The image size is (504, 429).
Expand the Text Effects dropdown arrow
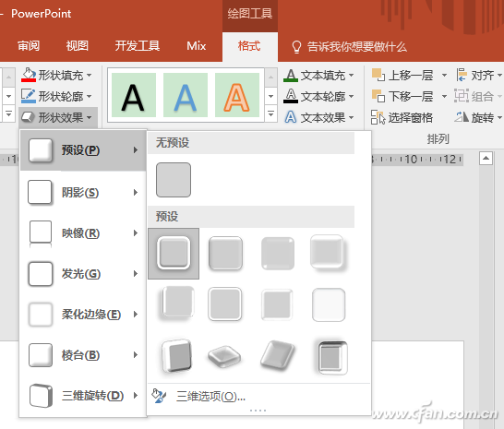coord(352,117)
